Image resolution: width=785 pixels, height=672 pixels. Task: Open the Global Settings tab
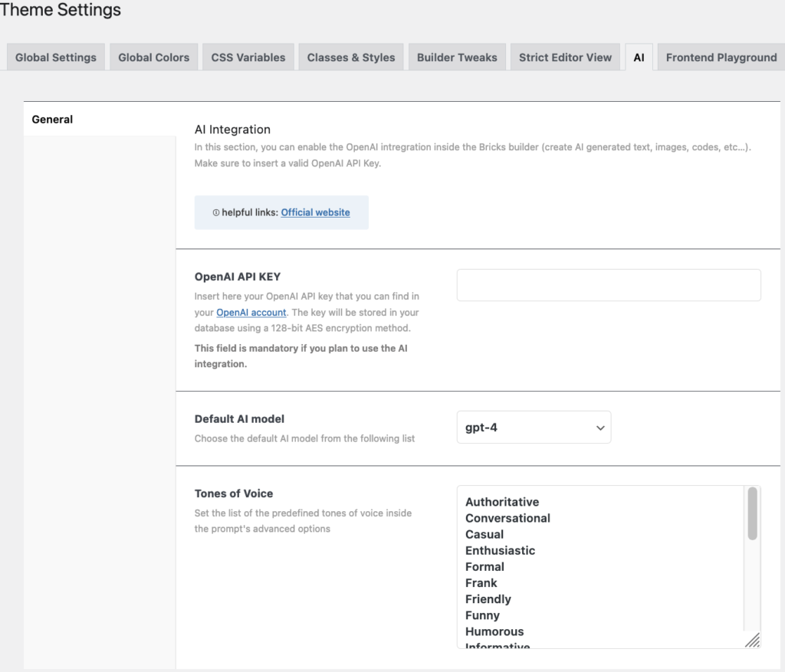(56, 57)
